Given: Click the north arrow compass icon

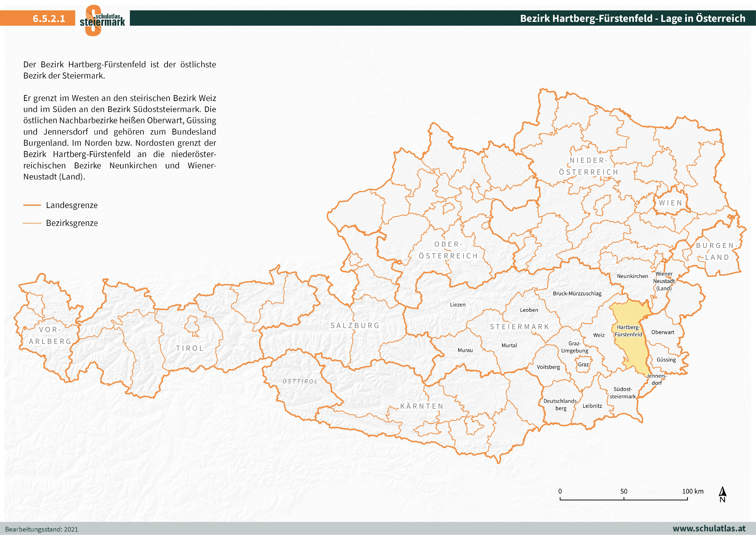Looking at the screenshot, I should [x=722, y=494].
